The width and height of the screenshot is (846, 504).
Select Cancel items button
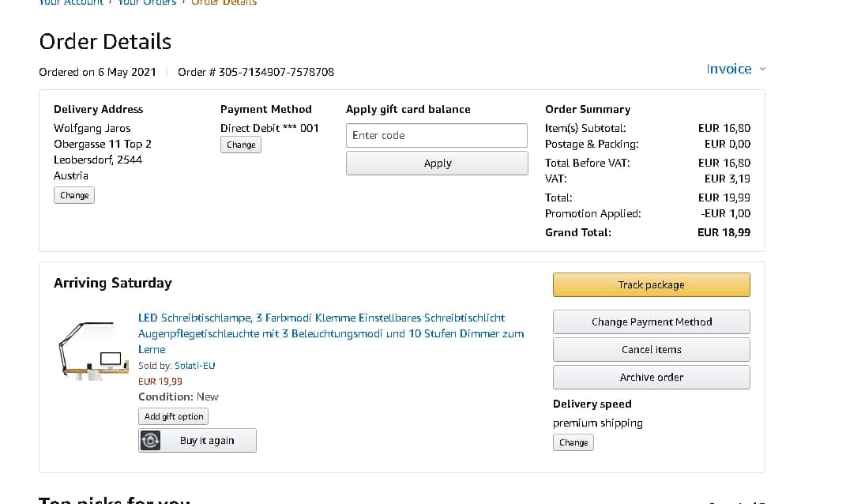(x=651, y=349)
